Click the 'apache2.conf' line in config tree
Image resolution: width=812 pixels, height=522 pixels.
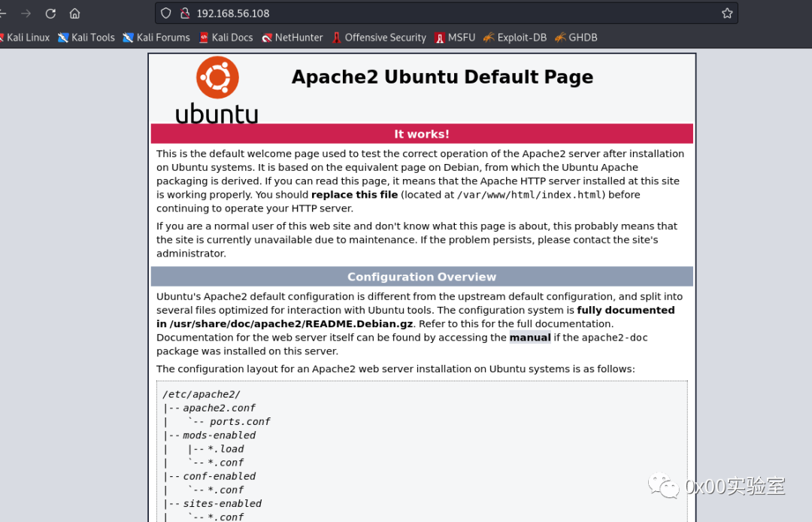click(x=219, y=408)
